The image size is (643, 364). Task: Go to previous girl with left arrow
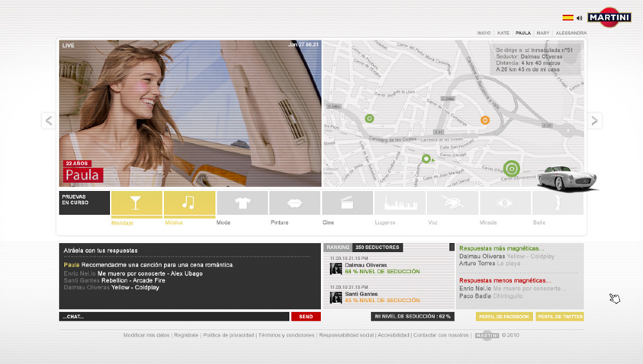click(x=49, y=120)
